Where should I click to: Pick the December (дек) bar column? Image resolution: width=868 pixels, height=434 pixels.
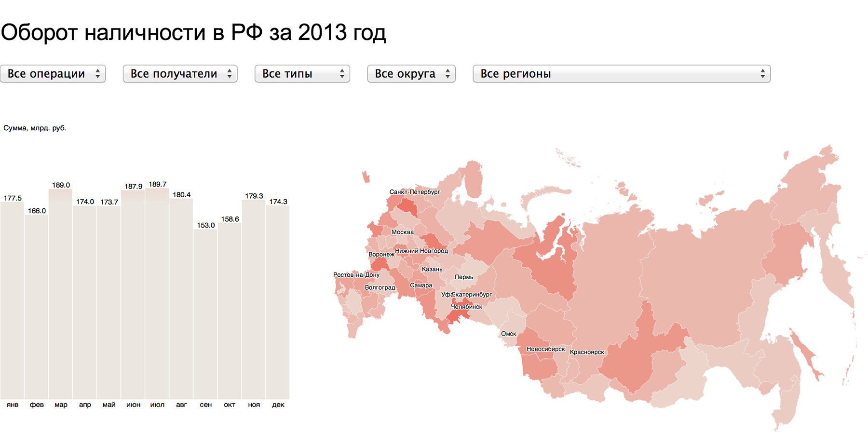tap(278, 302)
